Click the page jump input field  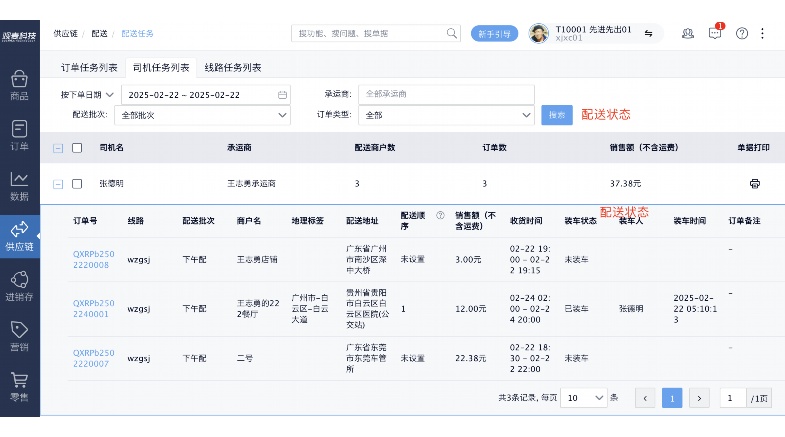[x=733, y=398]
